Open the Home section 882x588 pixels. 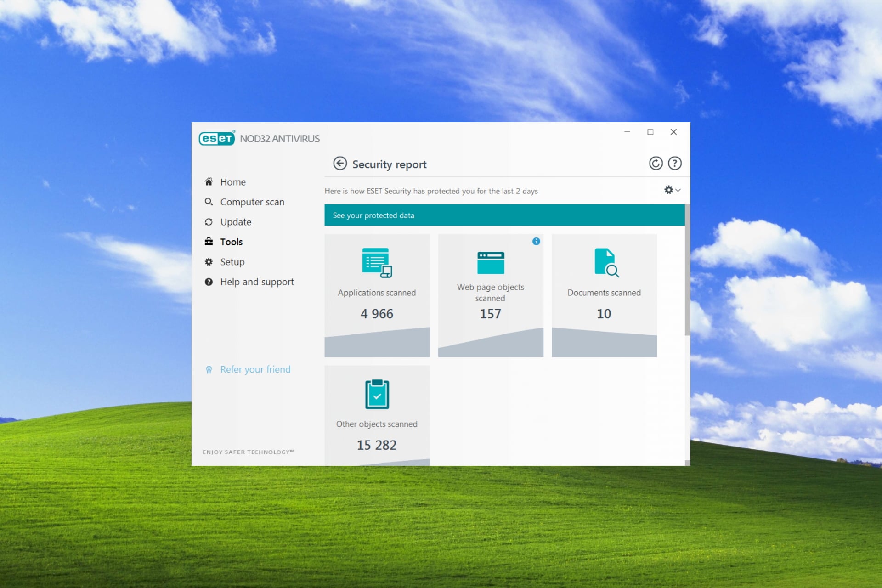coord(232,182)
